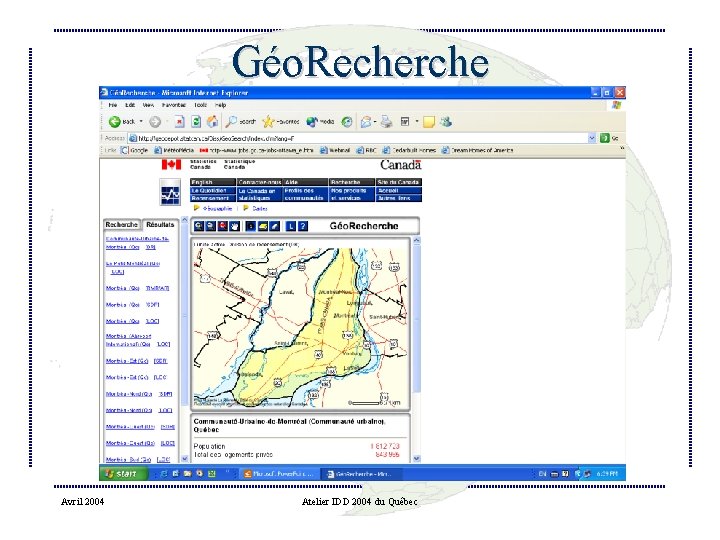Click the Mail envelope icon
This screenshot has width=720, height=540.
tap(366, 122)
